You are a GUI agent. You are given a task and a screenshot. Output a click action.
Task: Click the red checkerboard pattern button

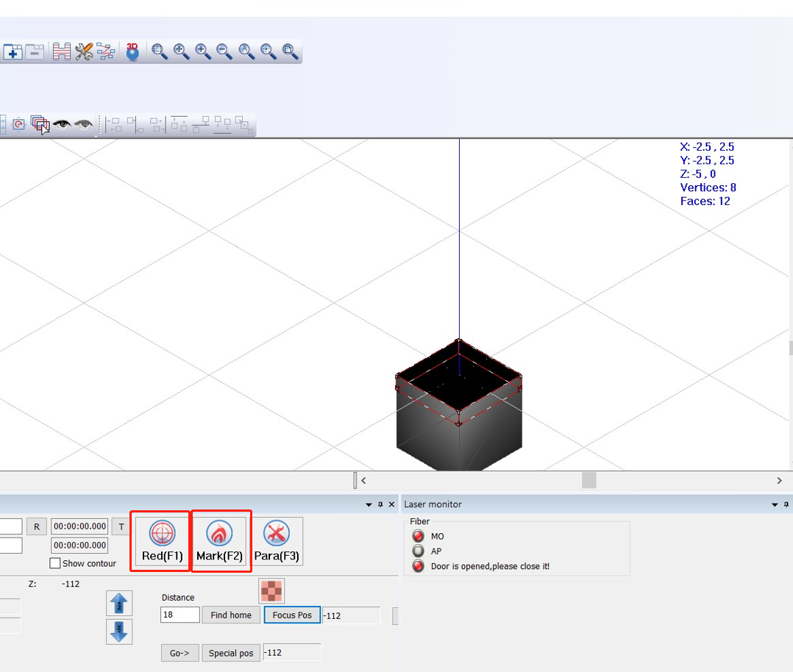271,591
